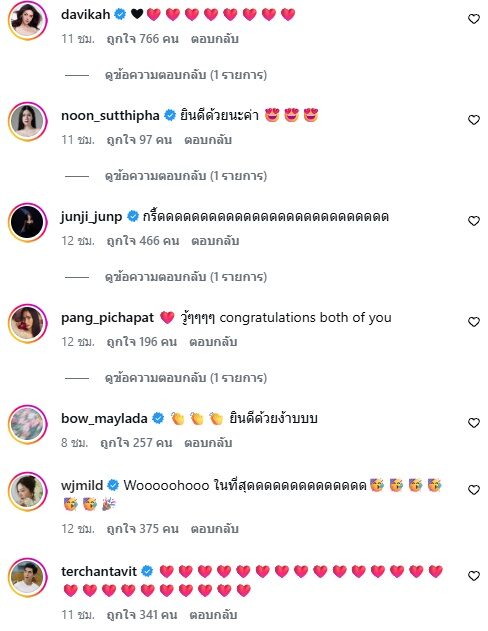Open the terchantavit username link

(x=99, y=571)
